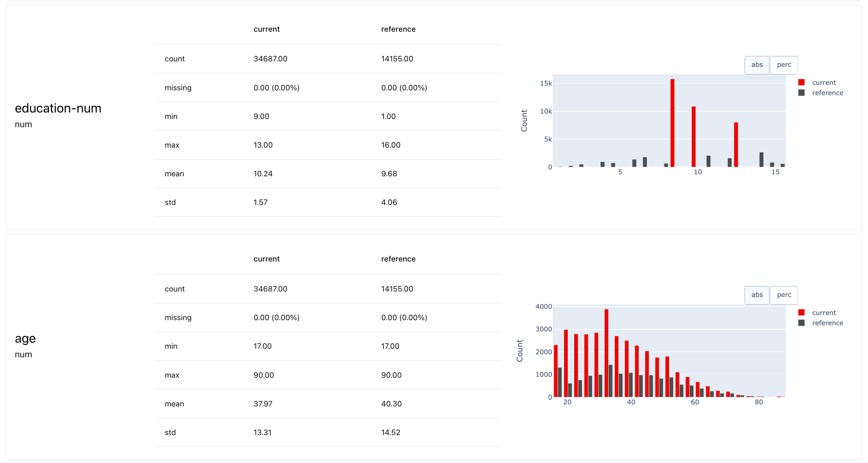Image resolution: width=868 pixels, height=463 pixels.
Task: Select education-num current mean value 10.24
Action: coord(263,174)
